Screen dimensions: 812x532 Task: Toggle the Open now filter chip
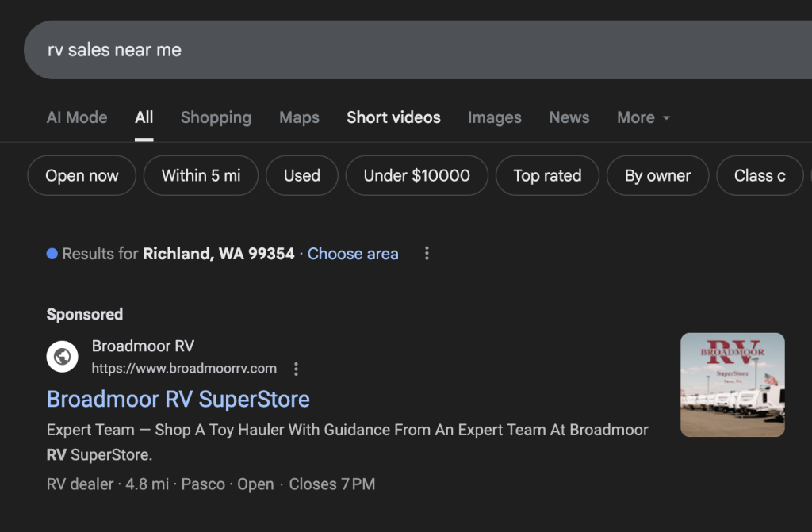click(x=82, y=176)
